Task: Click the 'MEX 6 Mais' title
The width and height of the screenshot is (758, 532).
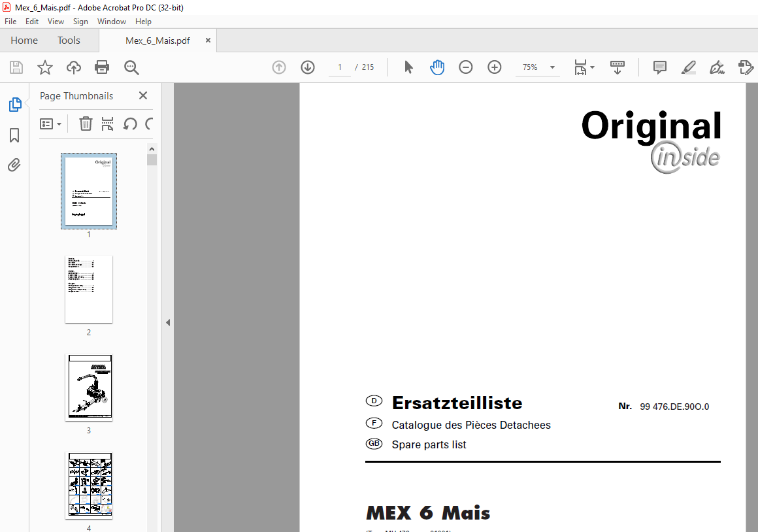Action: click(x=428, y=512)
